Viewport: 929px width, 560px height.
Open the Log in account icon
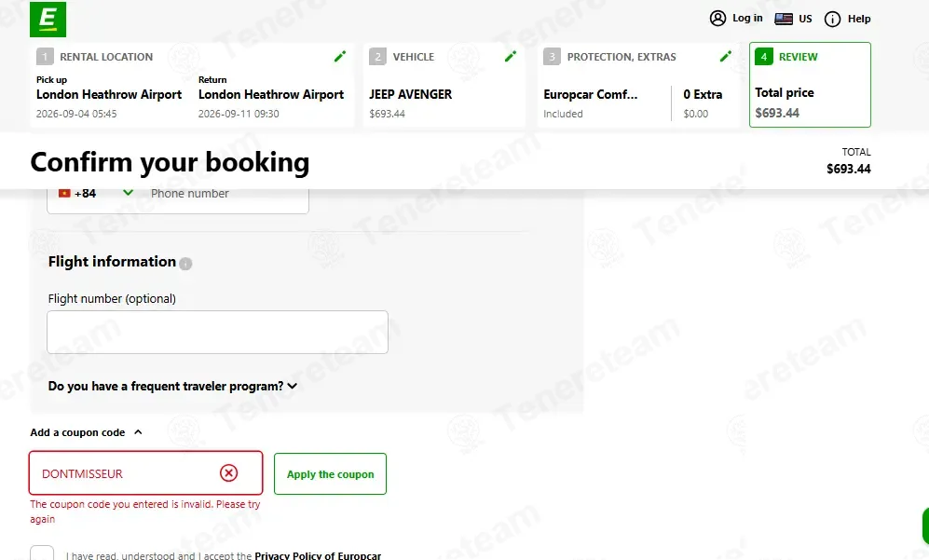[717, 19]
